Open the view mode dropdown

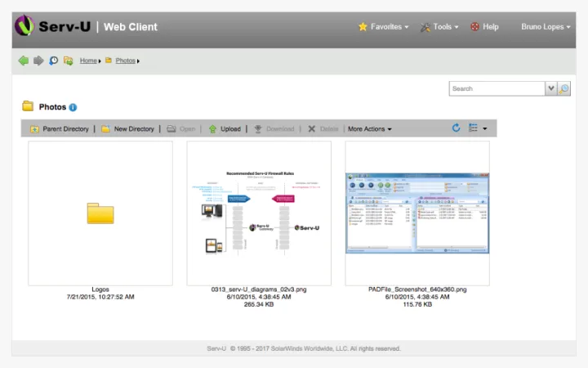(478, 128)
